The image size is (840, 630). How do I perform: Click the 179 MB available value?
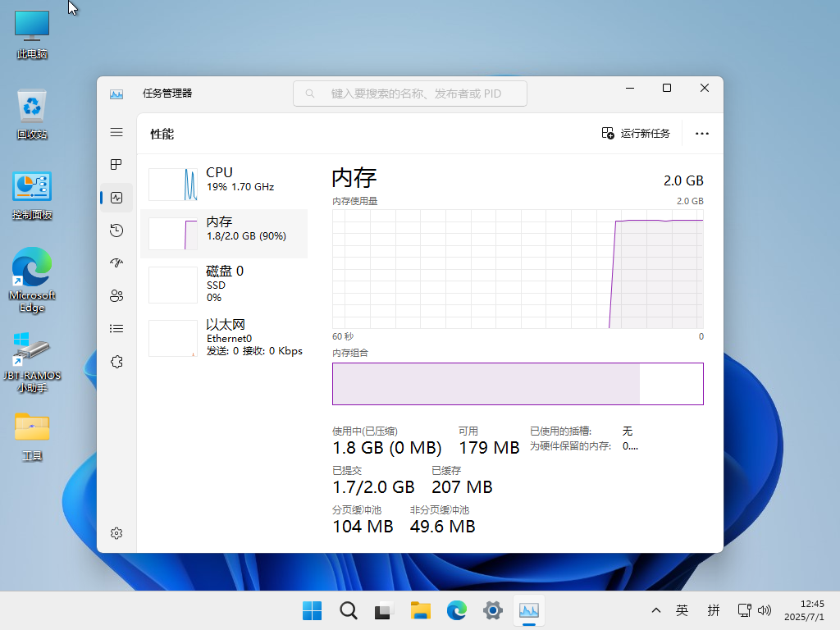(489, 448)
